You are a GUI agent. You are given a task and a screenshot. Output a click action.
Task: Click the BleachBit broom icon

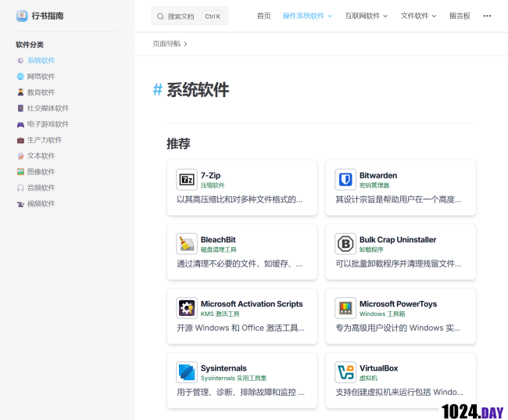[x=187, y=244]
